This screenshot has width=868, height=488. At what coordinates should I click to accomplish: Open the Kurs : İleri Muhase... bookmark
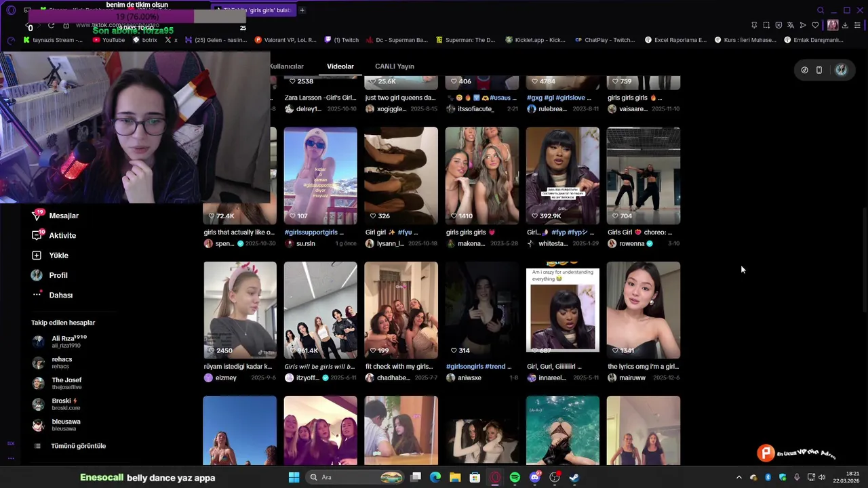pos(746,40)
